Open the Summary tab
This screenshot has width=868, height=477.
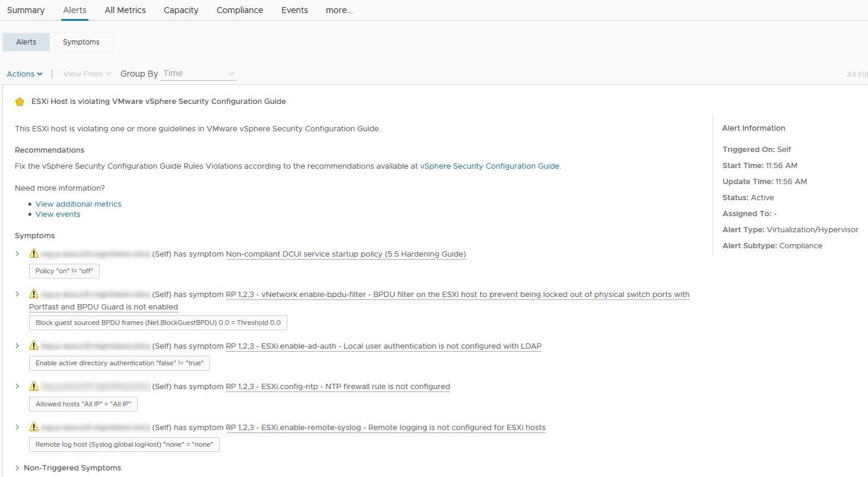26,10
